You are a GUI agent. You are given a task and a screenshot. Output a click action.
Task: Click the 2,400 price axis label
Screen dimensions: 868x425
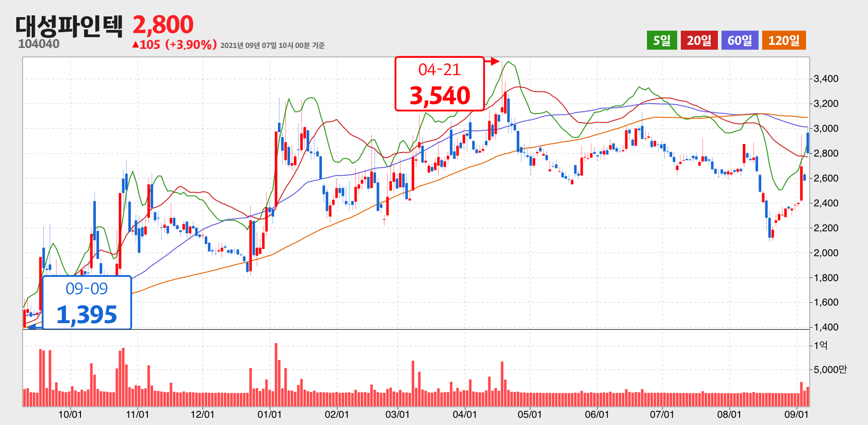point(826,203)
